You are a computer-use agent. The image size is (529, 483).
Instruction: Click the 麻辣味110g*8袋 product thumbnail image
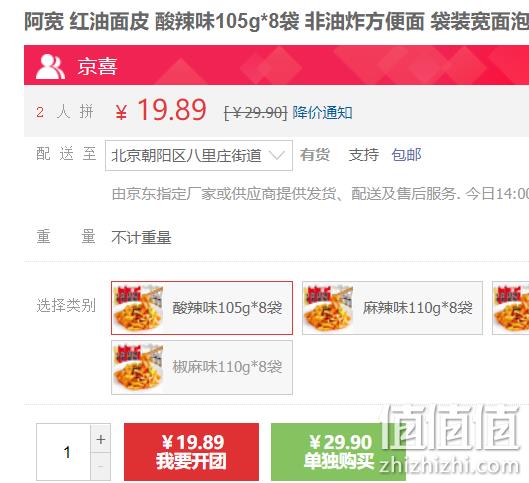pos(329,308)
